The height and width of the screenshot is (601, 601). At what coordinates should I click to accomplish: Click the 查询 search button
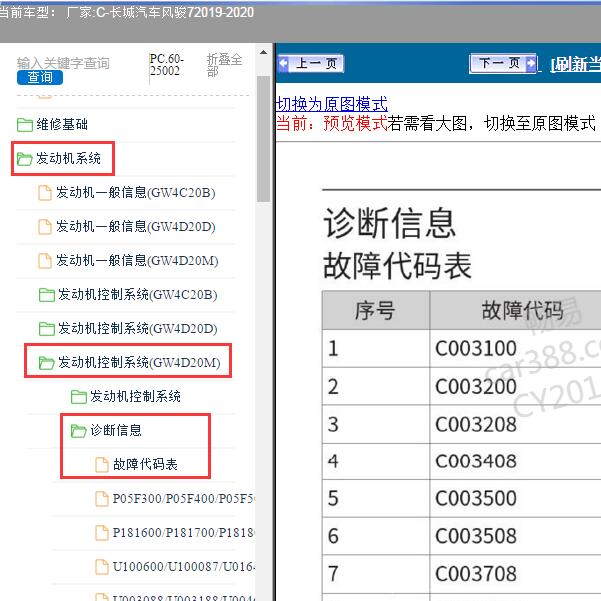click(x=40, y=77)
